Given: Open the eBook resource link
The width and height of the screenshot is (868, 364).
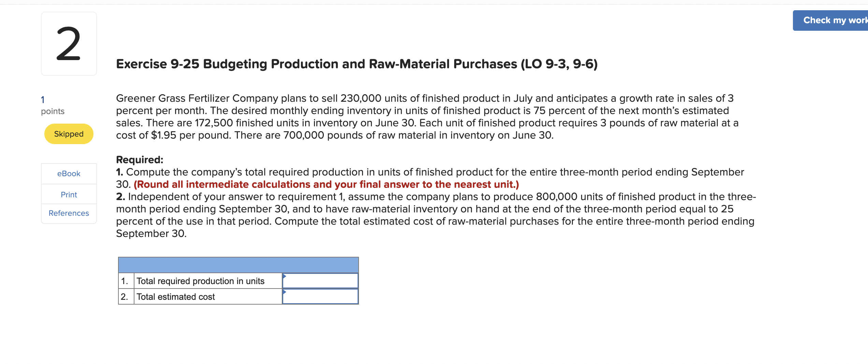Looking at the screenshot, I should (x=69, y=173).
